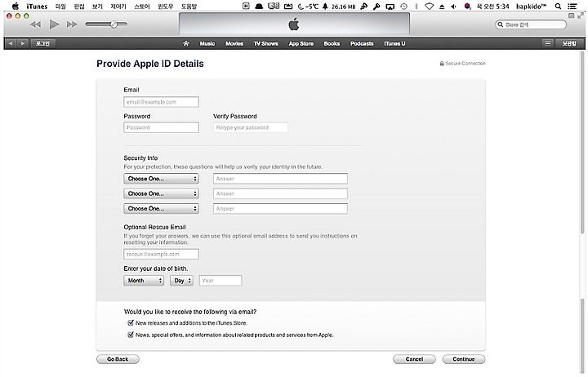Click the 로그인 sign-in button
Screen dimensions: 588x377
(42, 43)
